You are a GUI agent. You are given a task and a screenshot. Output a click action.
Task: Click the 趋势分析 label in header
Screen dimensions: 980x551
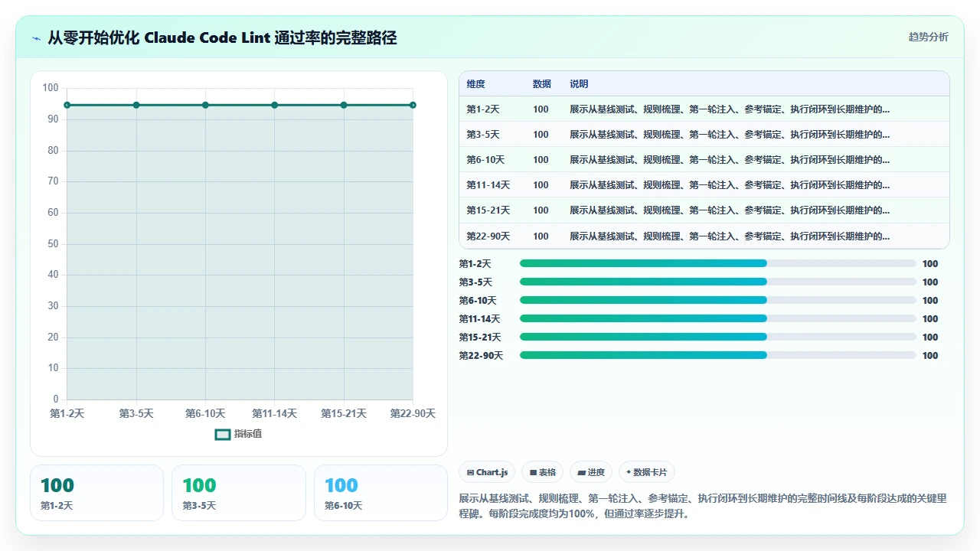coord(928,37)
